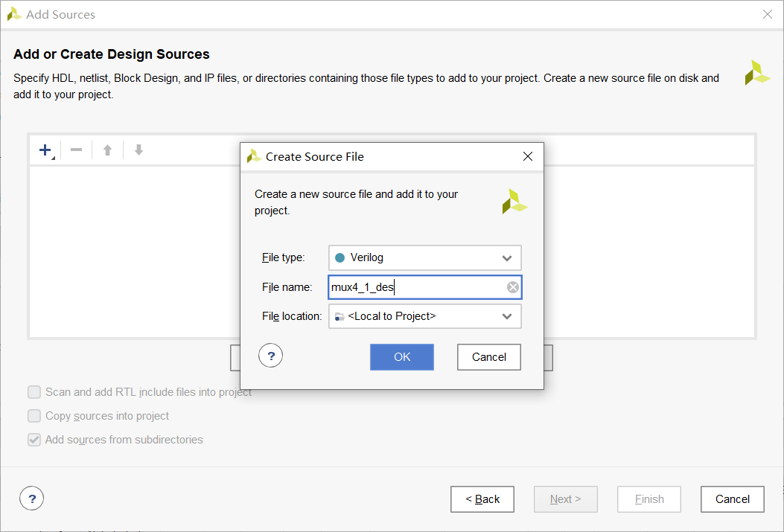This screenshot has height=532, width=784.
Task: Click the plus Add files toolbar icon
Action: coord(45,150)
